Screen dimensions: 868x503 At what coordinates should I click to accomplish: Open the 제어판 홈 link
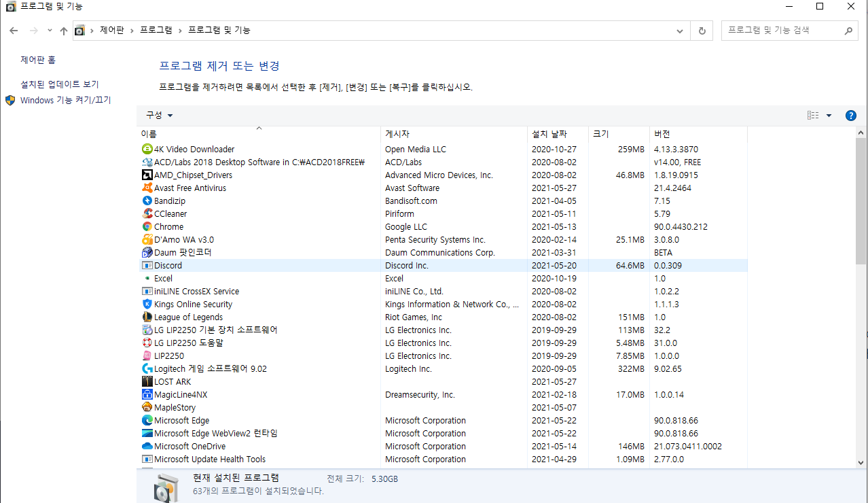click(38, 60)
